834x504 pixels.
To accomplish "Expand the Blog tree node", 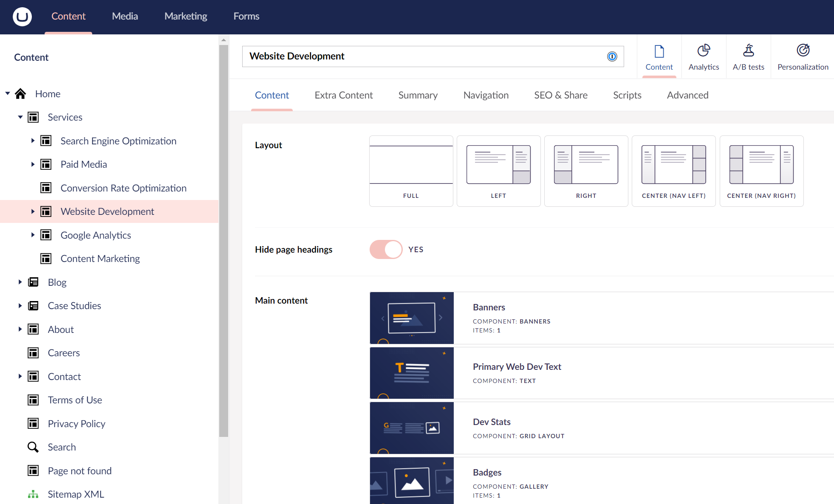I will click(20, 282).
